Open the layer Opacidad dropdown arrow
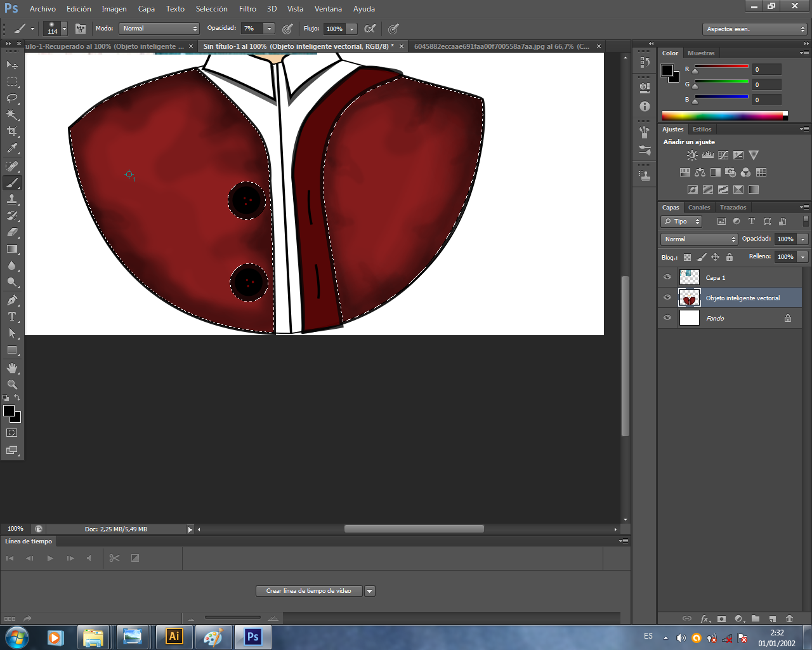812x650 pixels. [803, 239]
